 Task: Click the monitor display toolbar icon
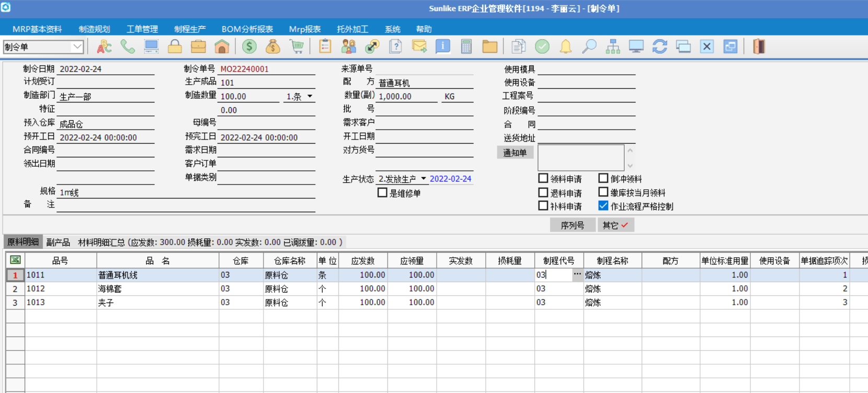[x=636, y=47]
